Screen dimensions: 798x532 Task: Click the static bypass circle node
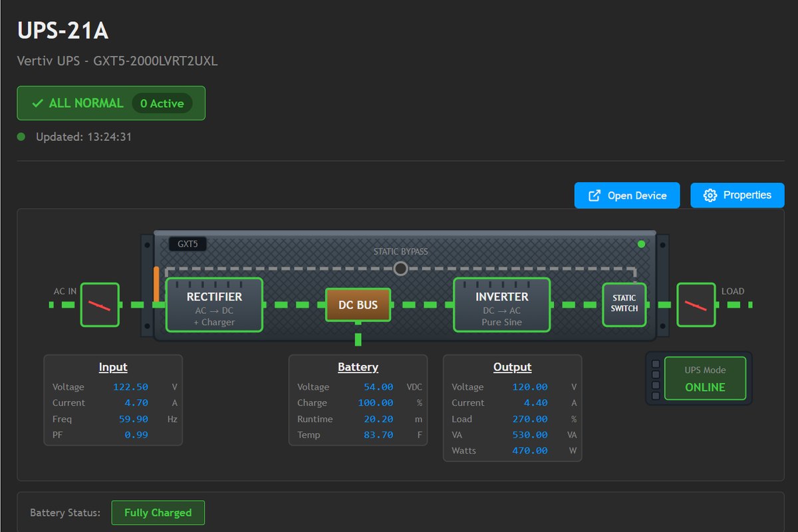(400, 269)
